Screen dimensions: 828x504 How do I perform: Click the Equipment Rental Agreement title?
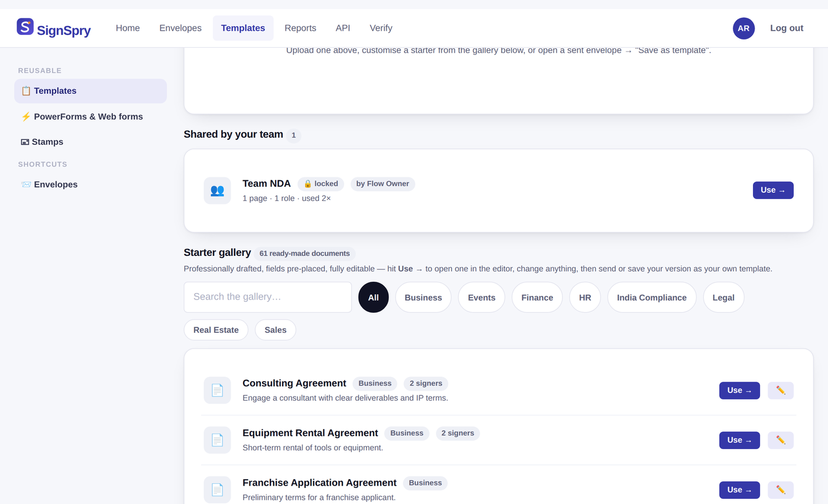pyautogui.click(x=310, y=433)
